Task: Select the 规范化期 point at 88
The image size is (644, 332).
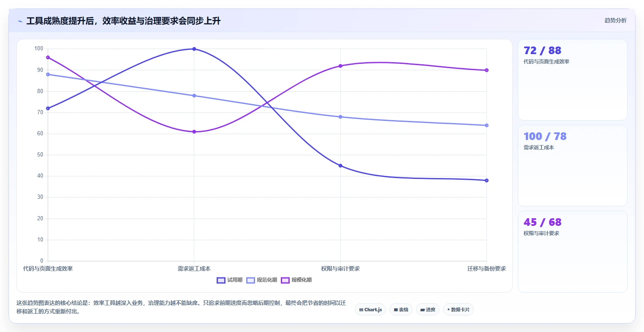Action: pos(48,74)
